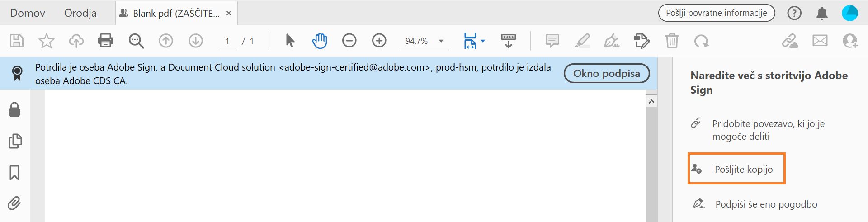Rotate the page with curved arrow
The width and height of the screenshot is (868, 222).
coord(701,41)
